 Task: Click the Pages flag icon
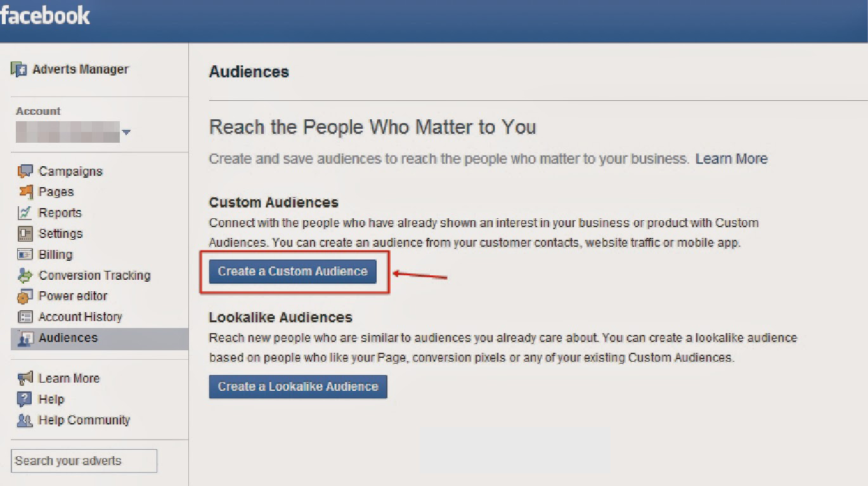click(x=25, y=192)
